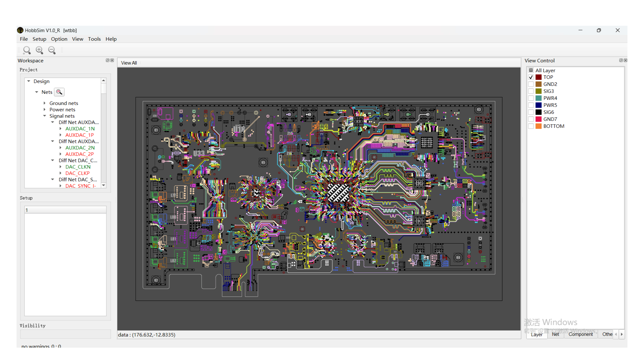Switch to the Layer tab
Image resolution: width=644 pixels, height=354 pixels.
pos(537,334)
